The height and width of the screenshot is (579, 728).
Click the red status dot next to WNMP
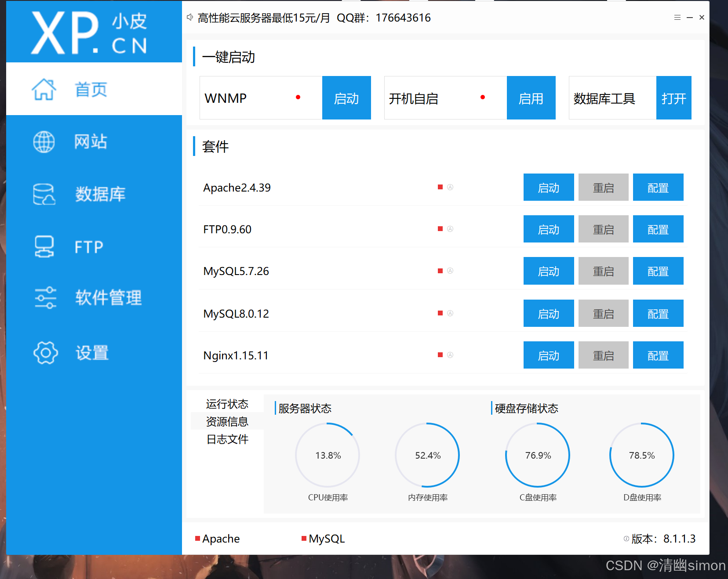298,97
